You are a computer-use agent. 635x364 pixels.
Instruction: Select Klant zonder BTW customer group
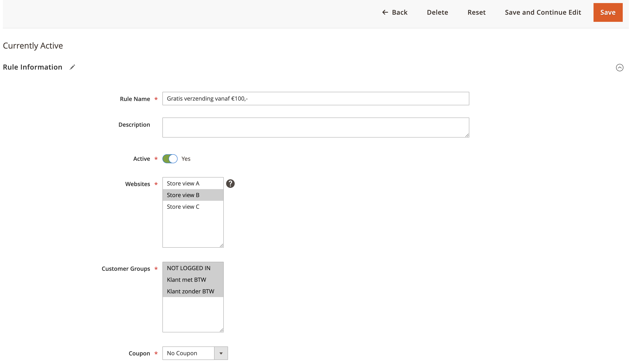(190, 291)
